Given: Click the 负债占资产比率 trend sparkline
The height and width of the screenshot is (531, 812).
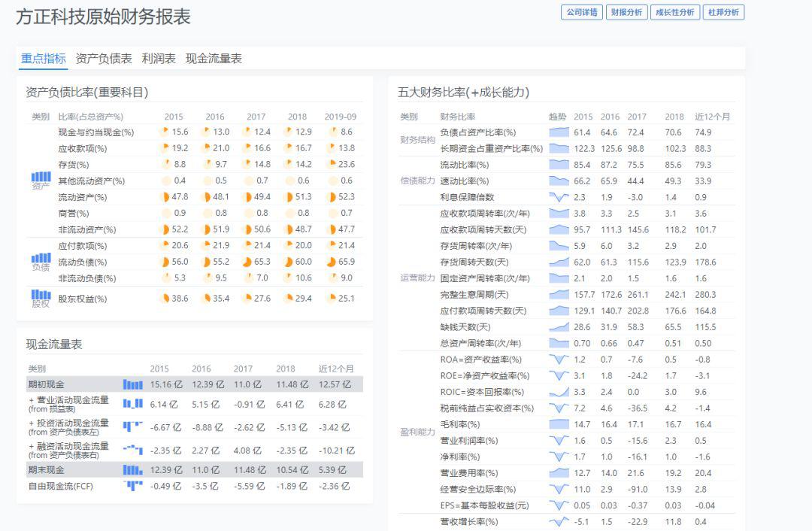Looking at the screenshot, I should point(559,132).
